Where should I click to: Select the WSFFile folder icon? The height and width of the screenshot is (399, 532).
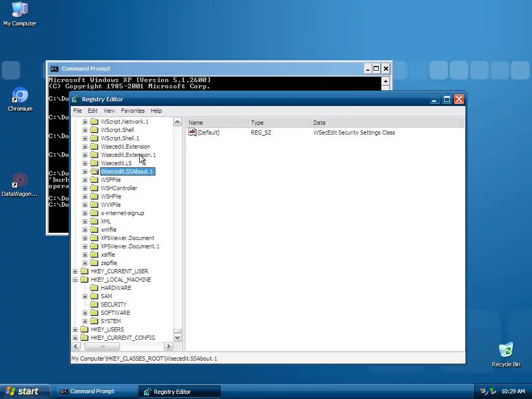(x=95, y=180)
